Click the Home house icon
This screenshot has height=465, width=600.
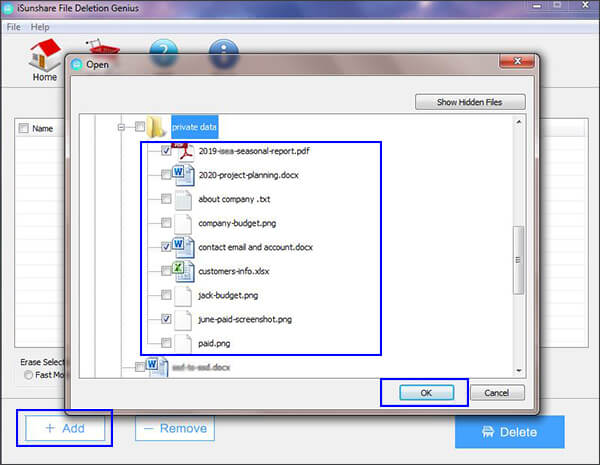tap(45, 54)
